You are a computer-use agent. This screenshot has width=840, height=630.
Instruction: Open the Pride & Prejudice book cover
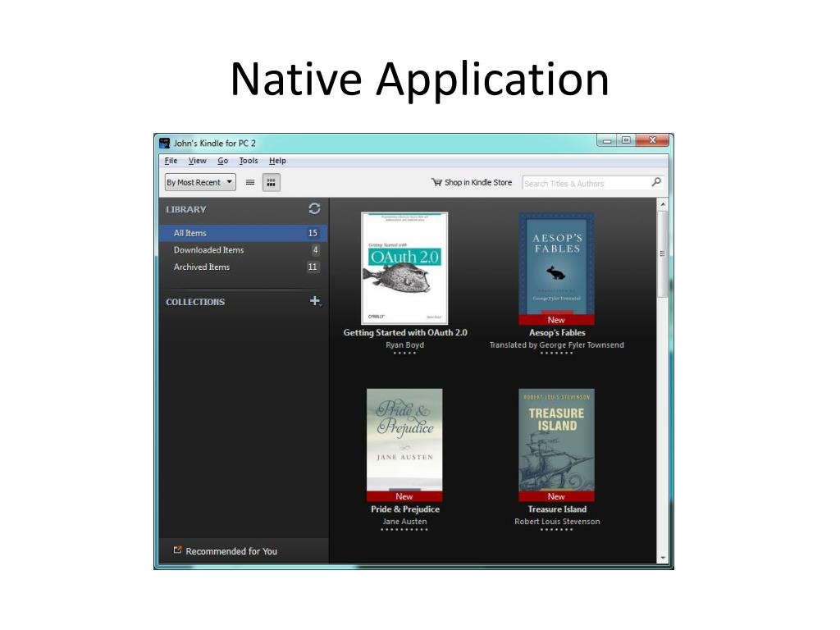pos(404,445)
